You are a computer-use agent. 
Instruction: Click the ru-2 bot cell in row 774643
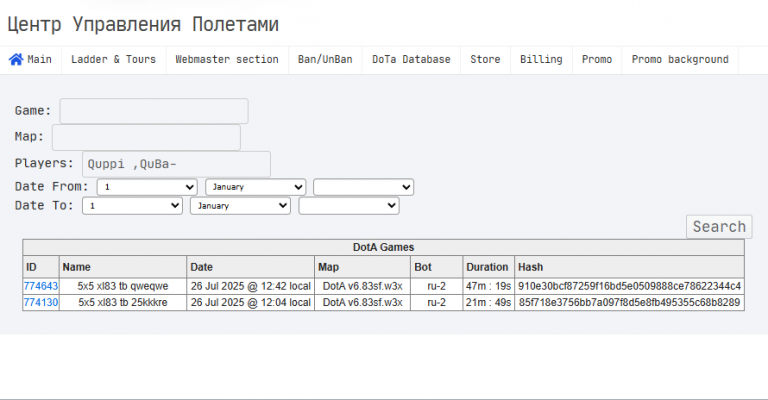[436, 286]
